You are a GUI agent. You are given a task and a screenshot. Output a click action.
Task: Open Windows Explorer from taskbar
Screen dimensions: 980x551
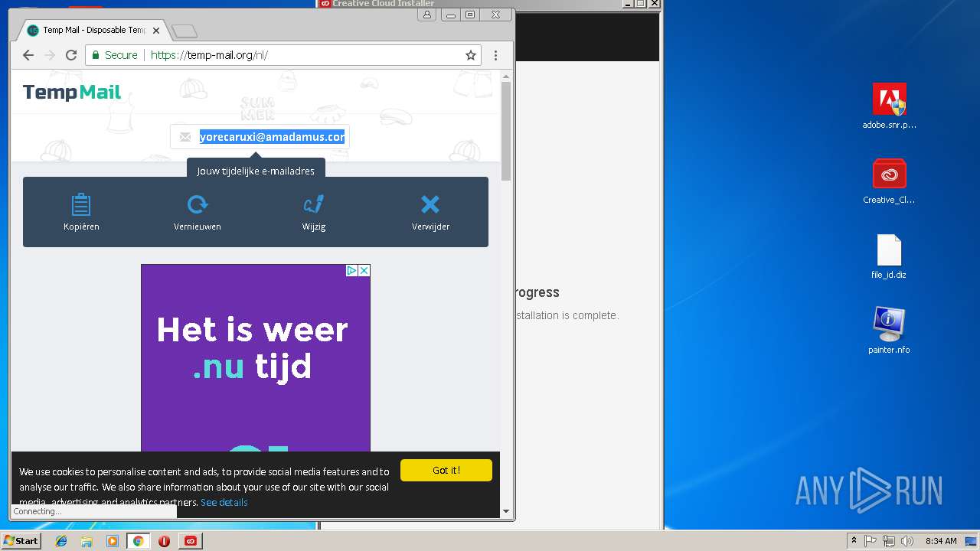click(87, 541)
